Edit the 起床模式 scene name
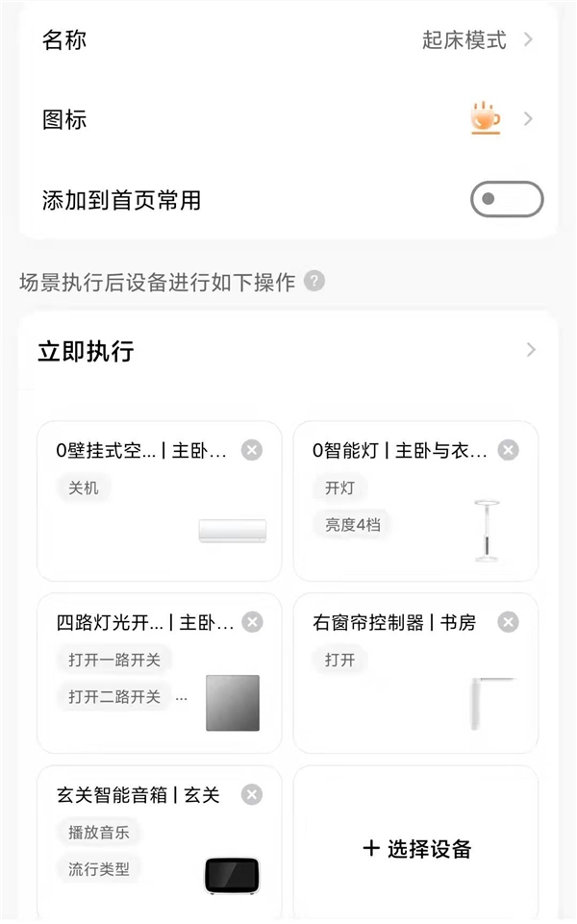The image size is (577, 924). (x=464, y=40)
